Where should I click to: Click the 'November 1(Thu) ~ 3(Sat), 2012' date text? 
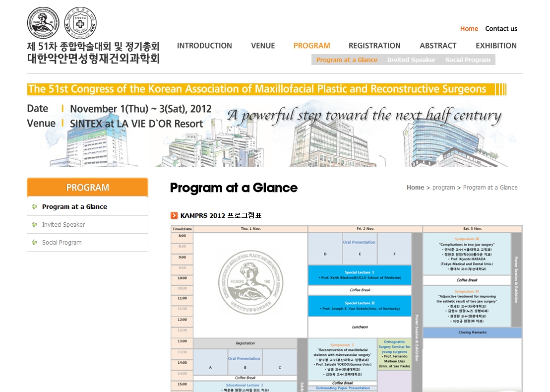141,109
